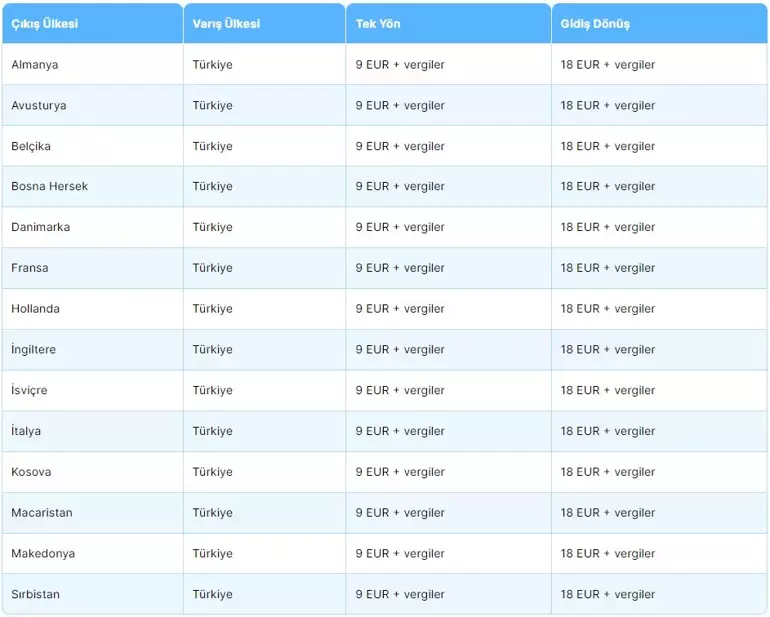This screenshot has height=617, width=770.
Task: Click Türkiye in the Belçika row
Action: [x=213, y=146]
